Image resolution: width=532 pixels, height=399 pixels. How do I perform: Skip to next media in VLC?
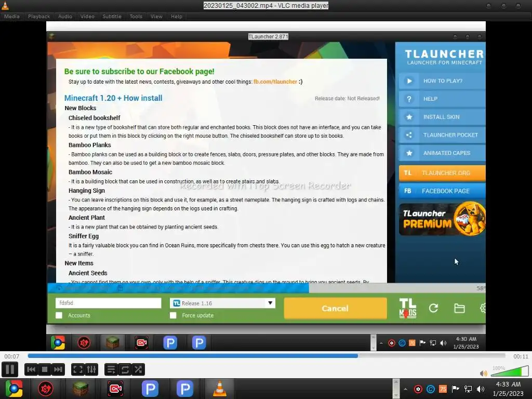point(58,369)
